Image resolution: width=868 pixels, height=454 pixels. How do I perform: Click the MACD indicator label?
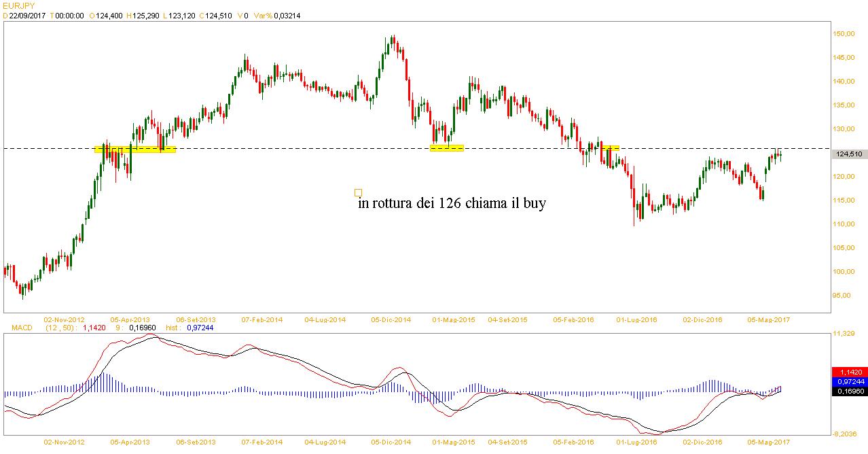(x=22, y=328)
